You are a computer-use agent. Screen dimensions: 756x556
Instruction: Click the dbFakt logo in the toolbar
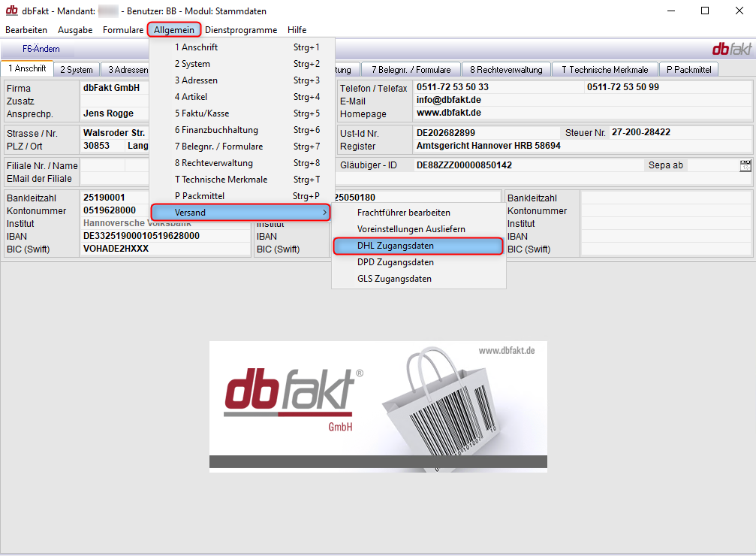(x=731, y=49)
